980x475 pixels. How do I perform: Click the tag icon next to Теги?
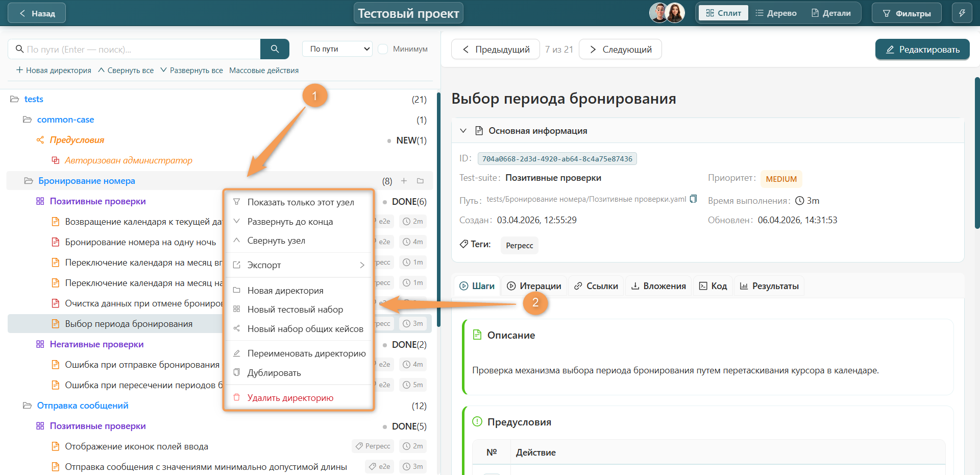[x=463, y=244]
